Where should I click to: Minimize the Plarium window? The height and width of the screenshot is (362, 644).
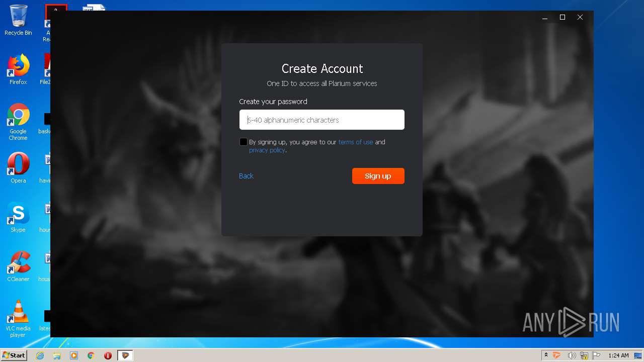[544, 18]
